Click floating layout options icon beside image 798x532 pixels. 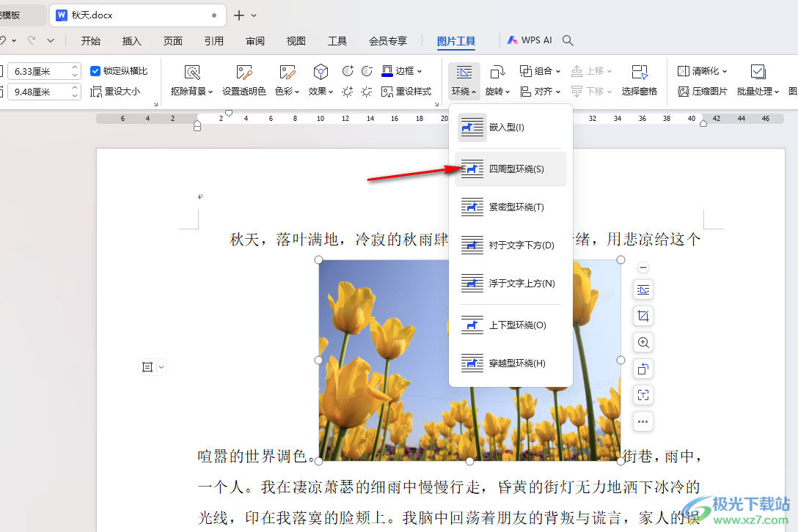(x=643, y=290)
